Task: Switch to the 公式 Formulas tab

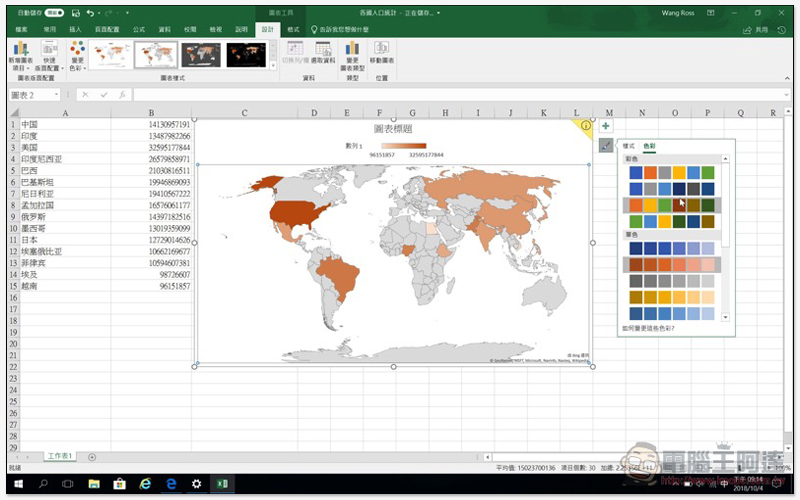Action: tap(139, 30)
